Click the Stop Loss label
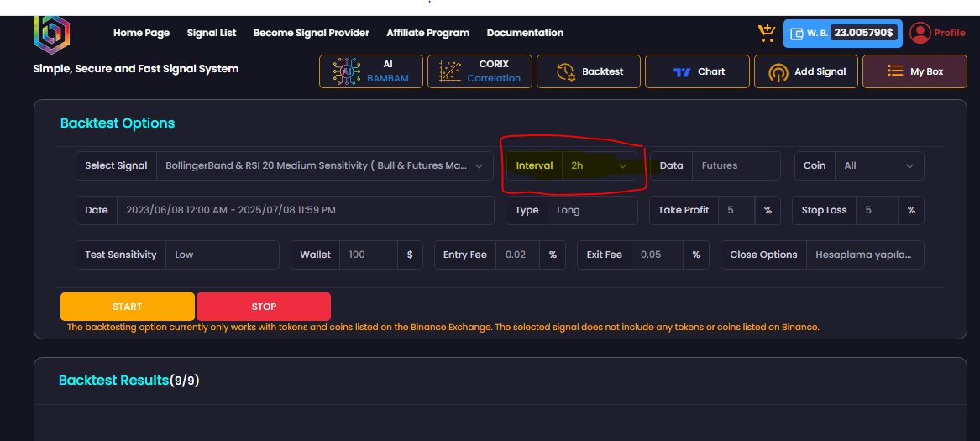The width and height of the screenshot is (980, 441). 824,210
